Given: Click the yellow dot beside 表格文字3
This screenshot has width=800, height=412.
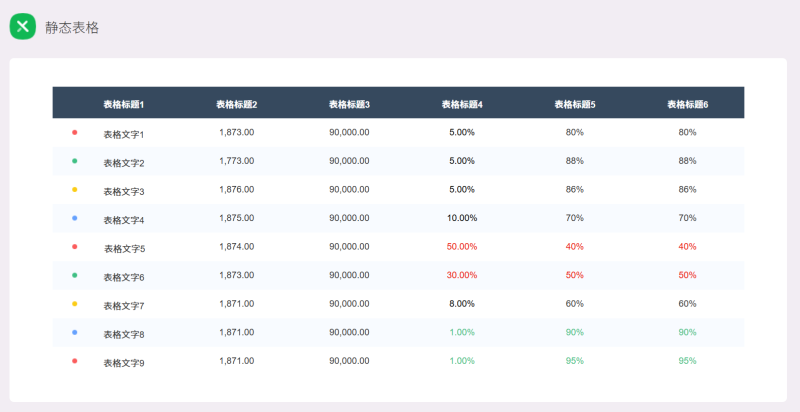Looking at the screenshot, I should point(75,189).
